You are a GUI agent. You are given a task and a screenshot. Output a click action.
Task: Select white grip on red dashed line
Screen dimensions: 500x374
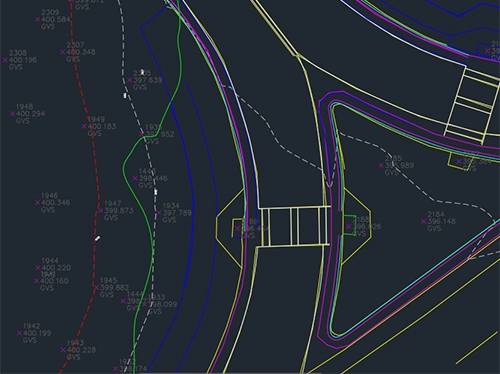pyautogui.click(x=97, y=239)
